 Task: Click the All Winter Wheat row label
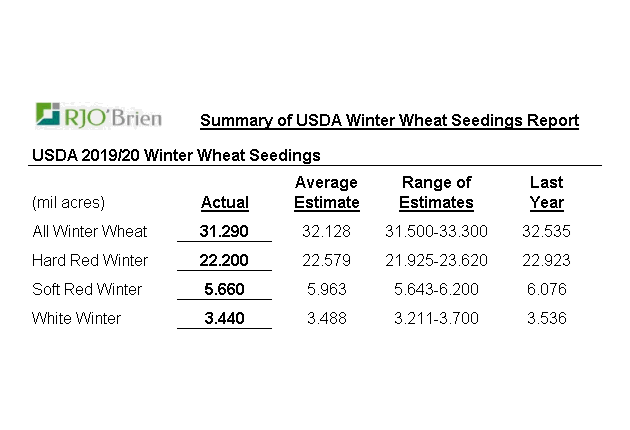click(x=90, y=231)
